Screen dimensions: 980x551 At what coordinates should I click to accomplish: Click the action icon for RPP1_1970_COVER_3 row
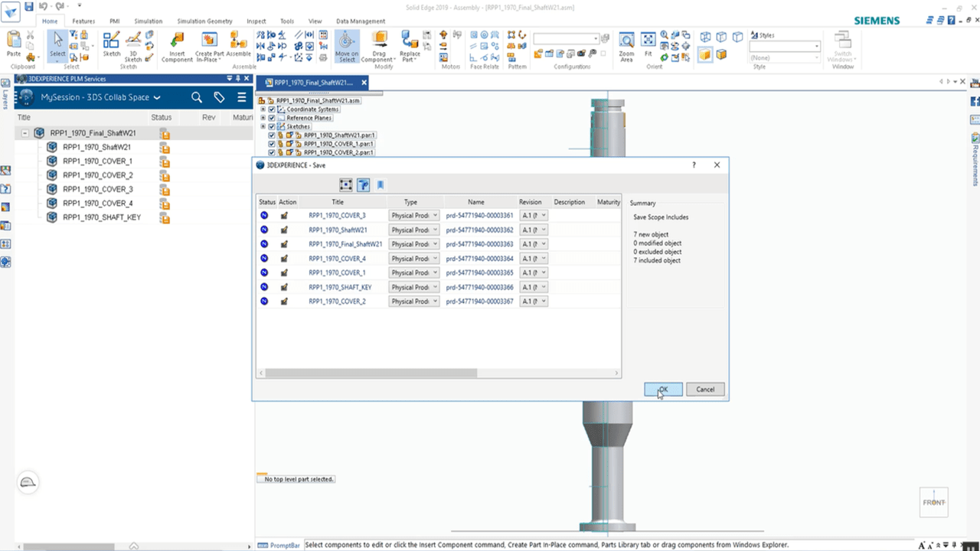tap(284, 216)
